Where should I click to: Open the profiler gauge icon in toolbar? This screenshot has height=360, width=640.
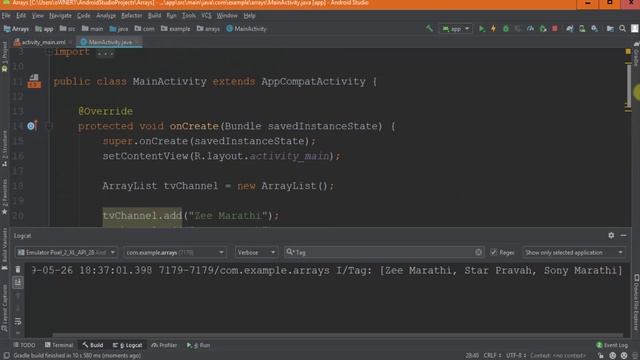(x=530, y=29)
